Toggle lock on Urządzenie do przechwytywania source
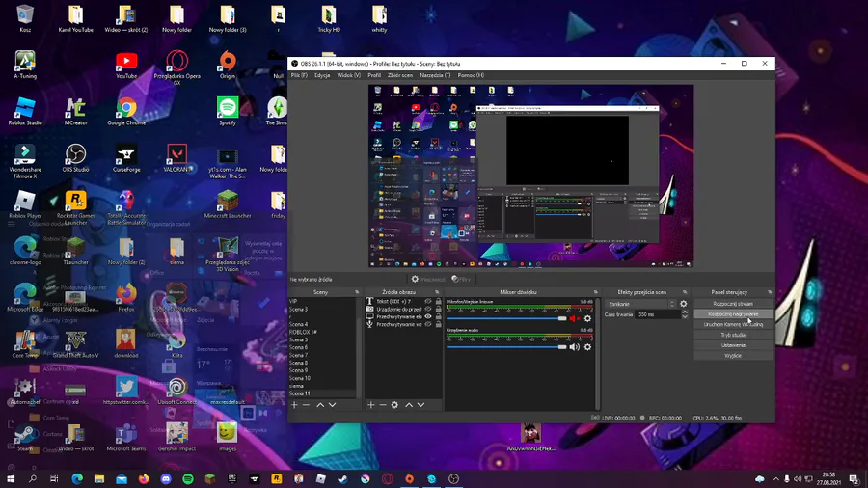 pyautogui.click(x=438, y=309)
